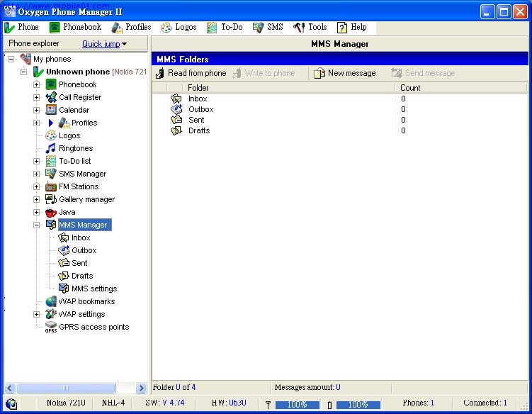Click the GPRS access points icon
Screen dimensions: 532x414
51,327
